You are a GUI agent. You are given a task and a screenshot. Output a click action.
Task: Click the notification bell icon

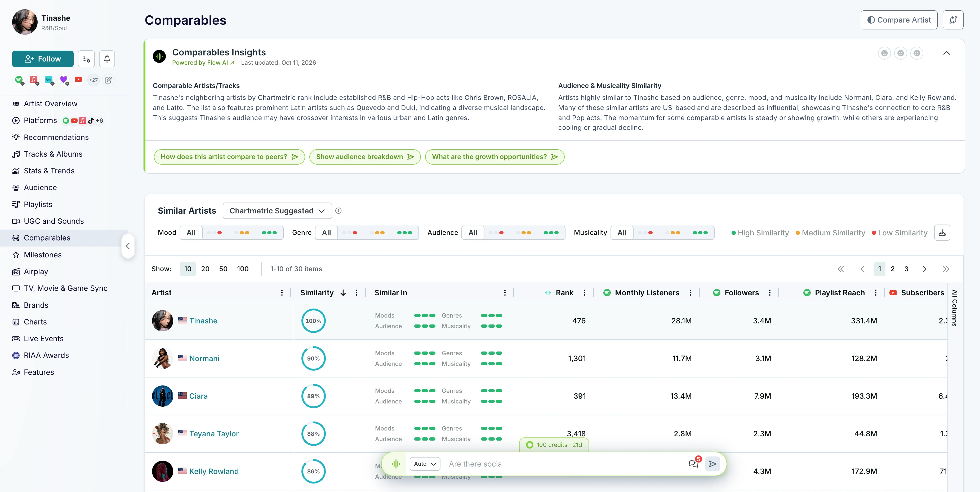(107, 59)
